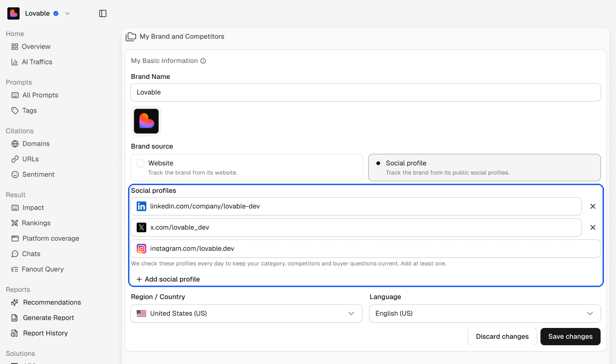The width and height of the screenshot is (616, 364).
Task: Click the X icon in social profiles
Action: 141,227
